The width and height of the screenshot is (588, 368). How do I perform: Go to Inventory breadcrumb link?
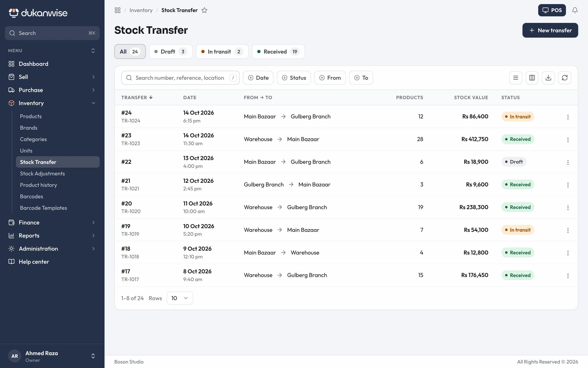tap(141, 10)
